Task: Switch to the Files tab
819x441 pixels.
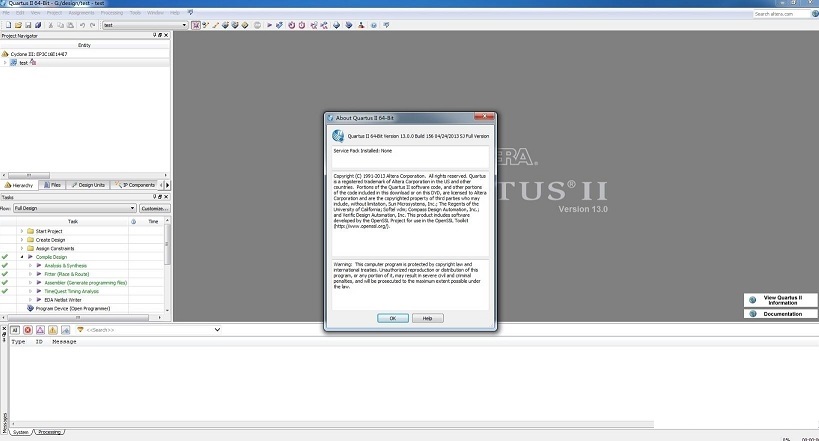Action: click(52, 185)
